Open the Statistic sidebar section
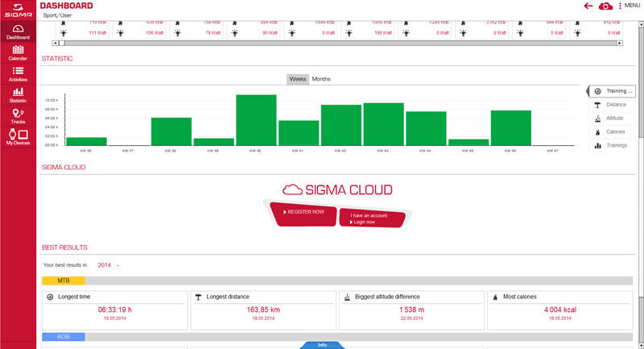The image size is (644, 349). click(18, 95)
